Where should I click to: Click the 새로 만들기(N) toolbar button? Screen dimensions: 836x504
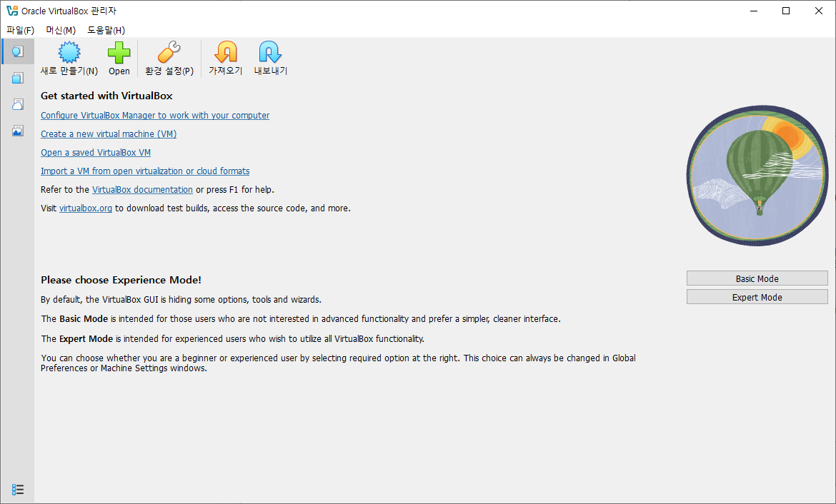tap(69, 59)
